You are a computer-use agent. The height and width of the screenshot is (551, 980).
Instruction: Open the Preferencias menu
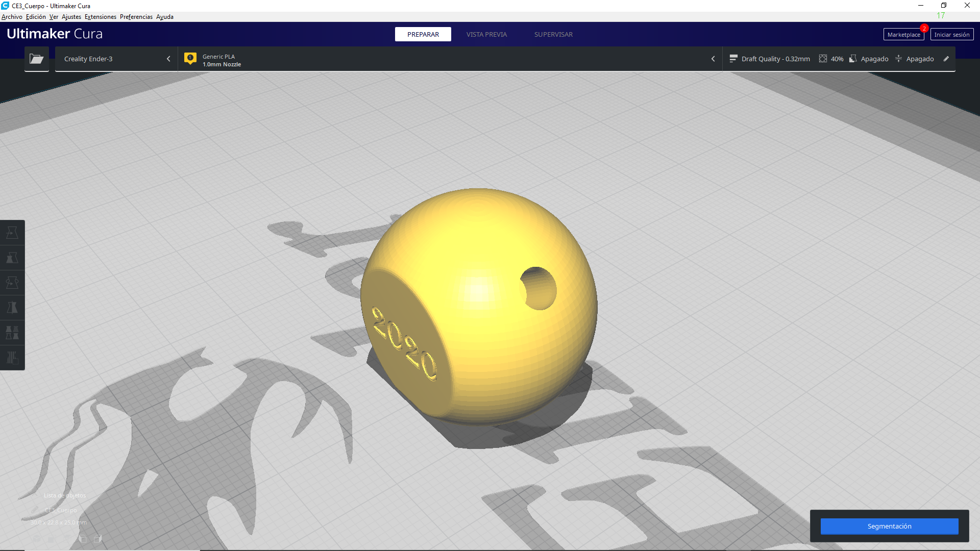coord(136,17)
